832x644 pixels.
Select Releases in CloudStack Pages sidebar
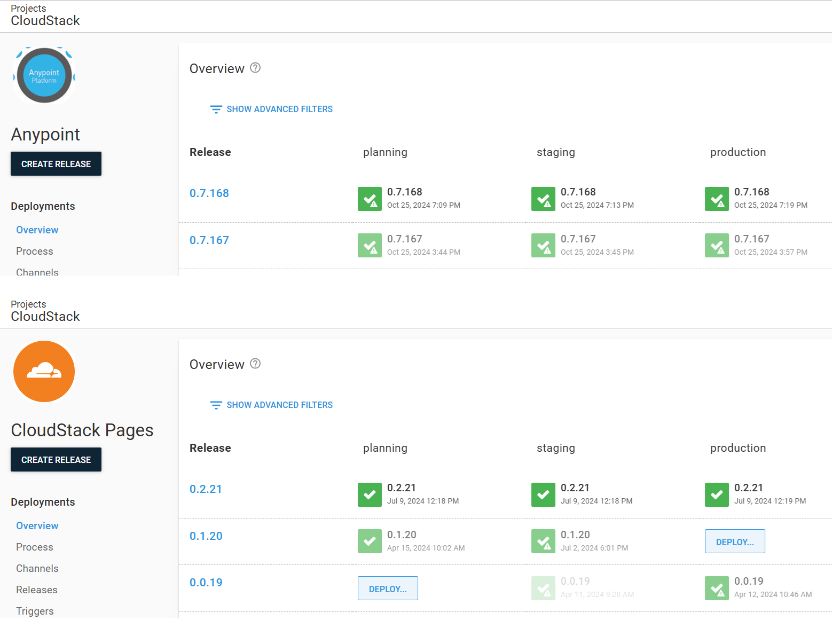pyautogui.click(x=37, y=590)
